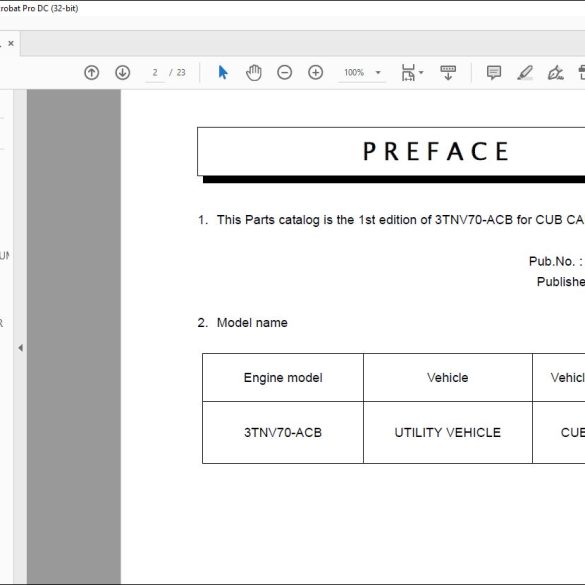
Task: Zoom in with the plus icon
Action: click(315, 72)
